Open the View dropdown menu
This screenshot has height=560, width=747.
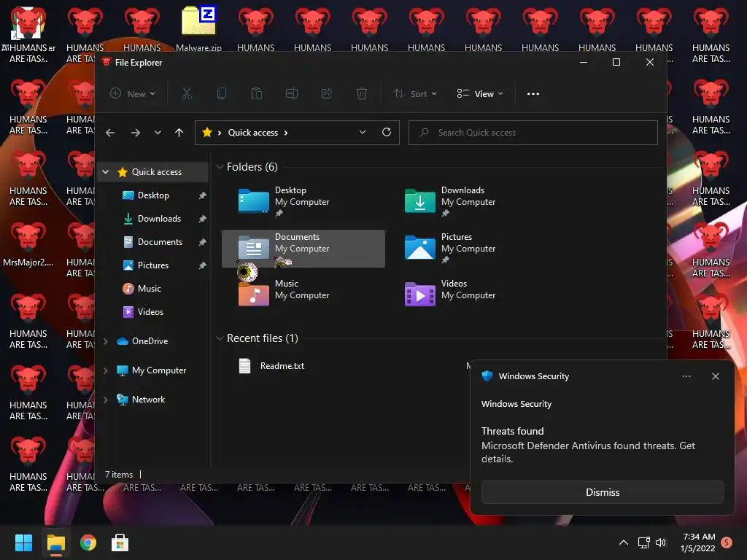[x=480, y=94]
